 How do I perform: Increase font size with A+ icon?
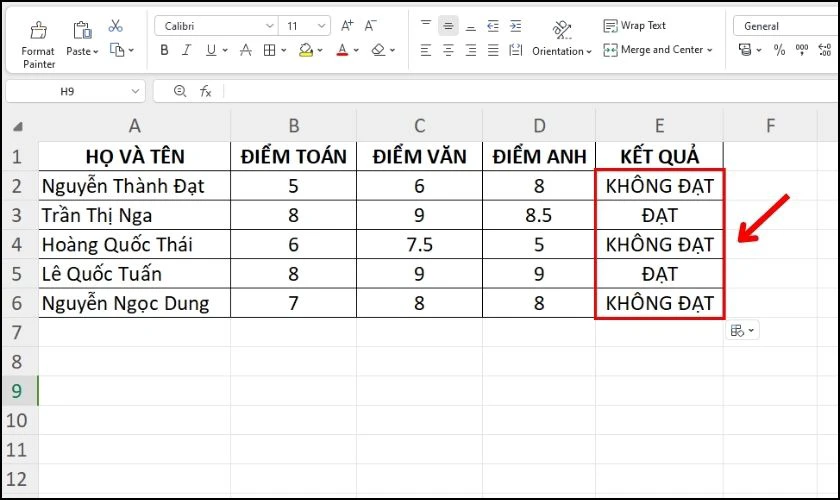[347, 25]
